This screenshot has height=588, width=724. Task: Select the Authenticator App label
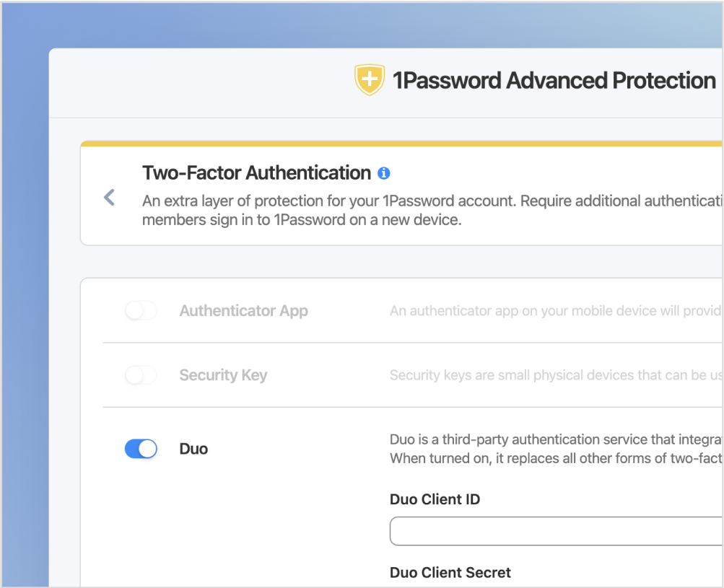(x=243, y=311)
